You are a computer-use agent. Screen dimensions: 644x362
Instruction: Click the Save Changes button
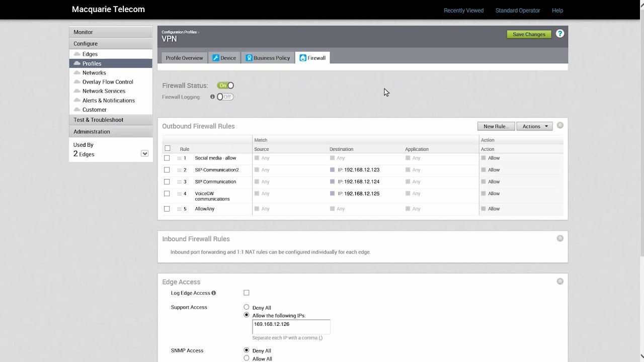coord(528,34)
